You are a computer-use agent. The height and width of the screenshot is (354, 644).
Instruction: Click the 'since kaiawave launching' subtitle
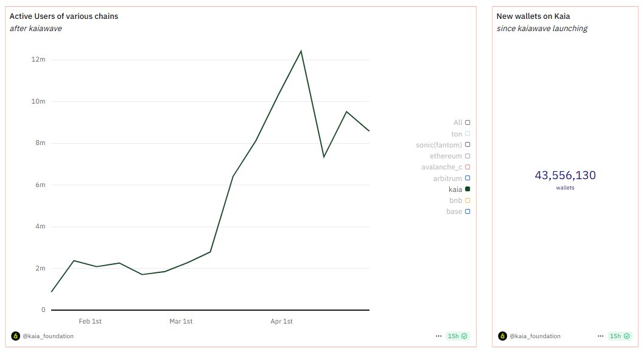coord(542,29)
